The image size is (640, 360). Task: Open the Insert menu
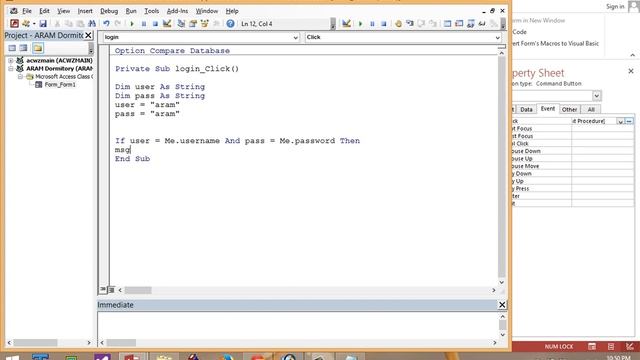pyautogui.click(x=85, y=11)
